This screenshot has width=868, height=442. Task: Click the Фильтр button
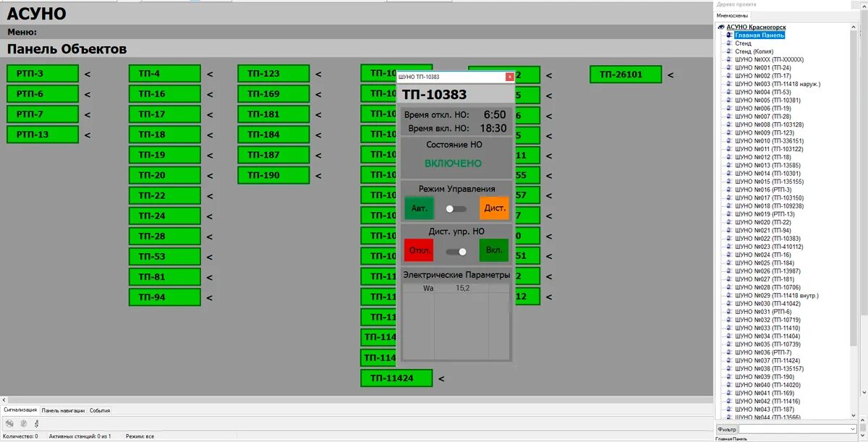point(726,429)
